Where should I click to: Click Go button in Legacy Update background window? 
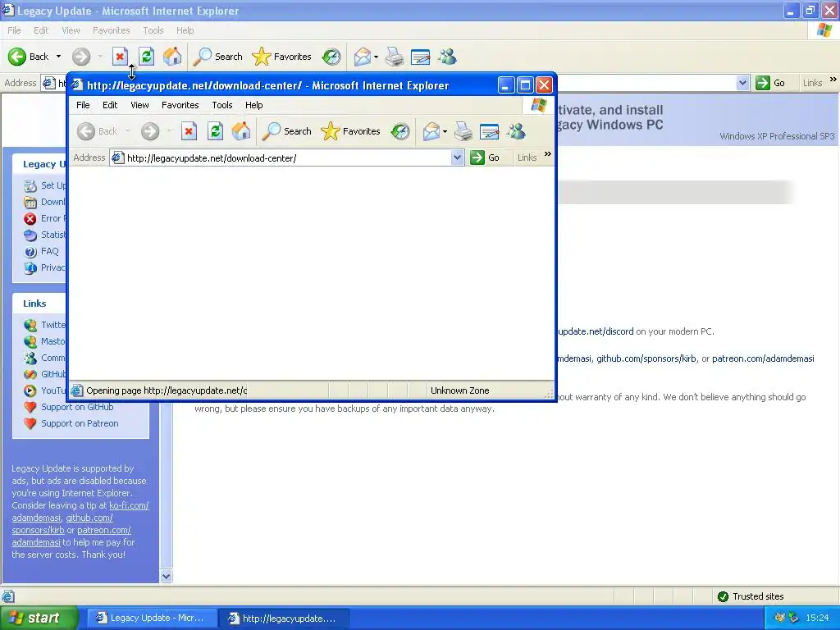[x=770, y=83]
